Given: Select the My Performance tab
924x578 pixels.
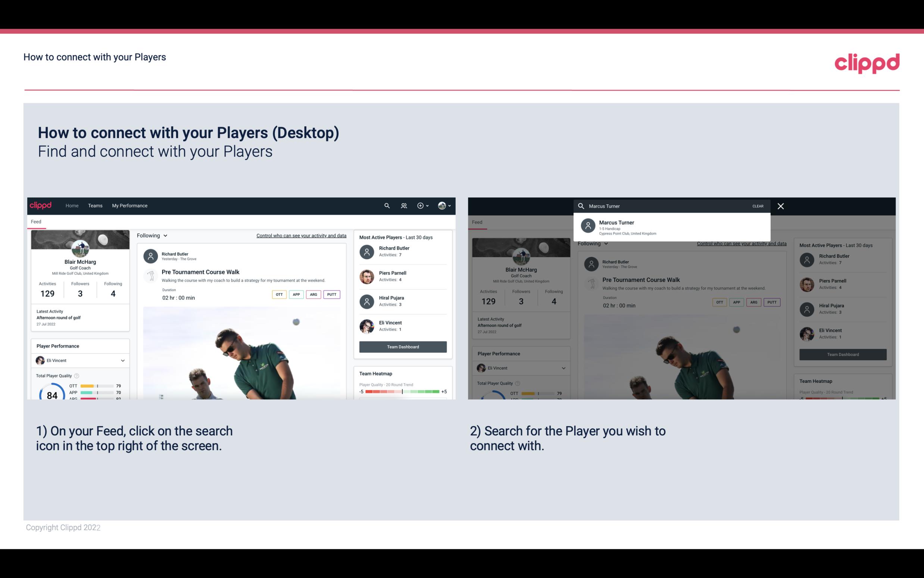Looking at the screenshot, I should [130, 206].
